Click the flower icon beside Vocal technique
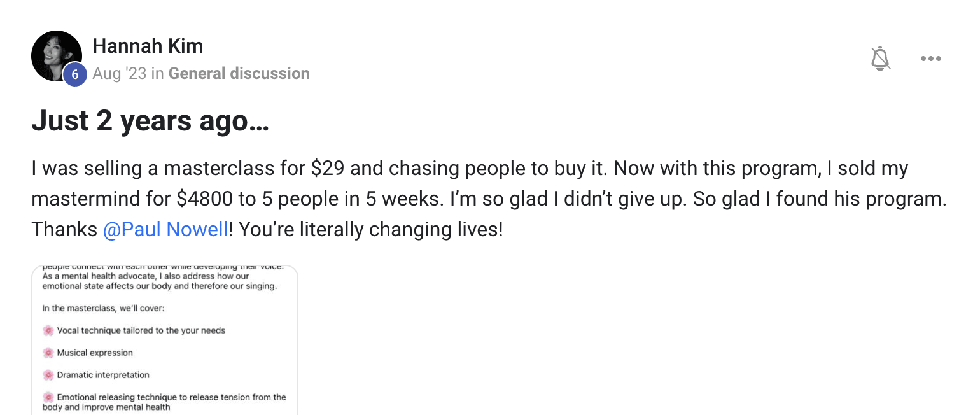The width and height of the screenshot is (980, 415). tap(48, 330)
